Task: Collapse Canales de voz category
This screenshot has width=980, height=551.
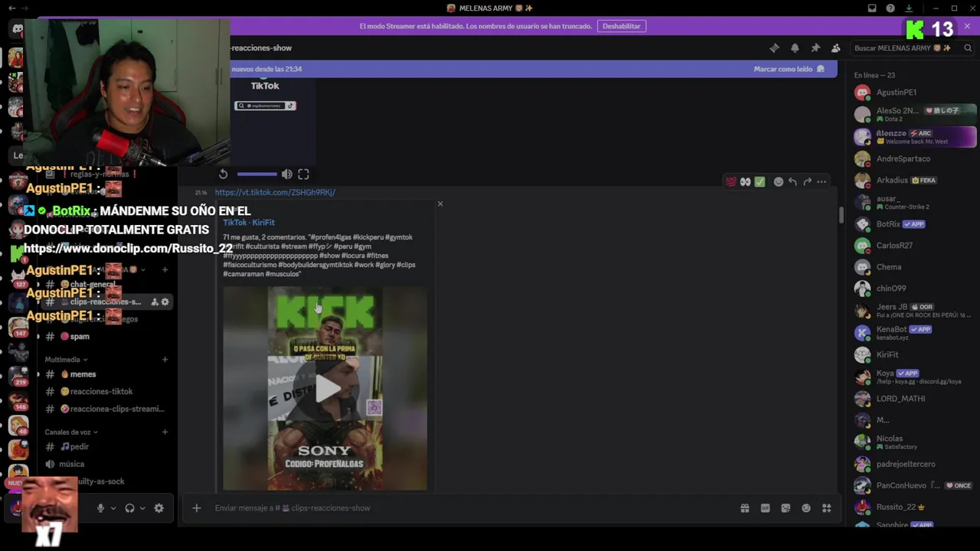Action: click(x=71, y=432)
